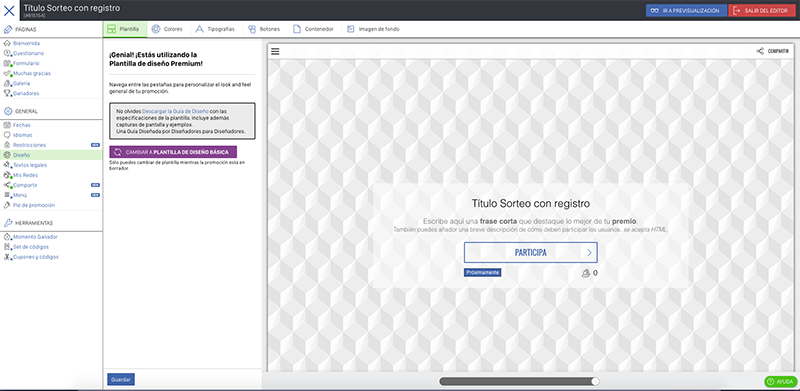Open the Colores tab
800x391 pixels.
(x=167, y=29)
